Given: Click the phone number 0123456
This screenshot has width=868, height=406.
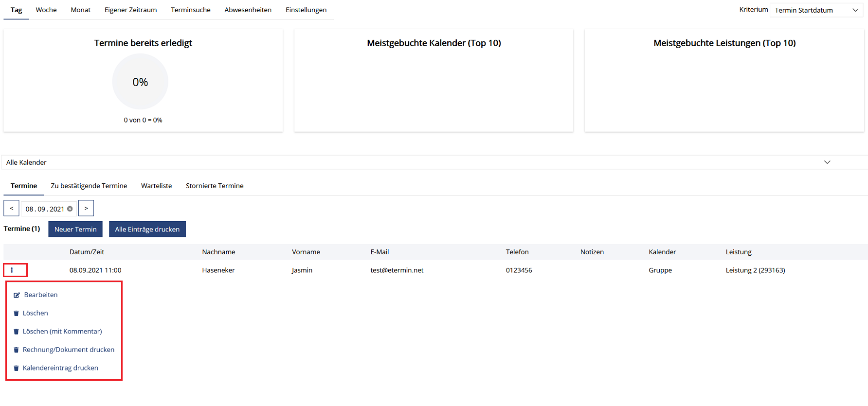Looking at the screenshot, I should pyautogui.click(x=519, y=270).
